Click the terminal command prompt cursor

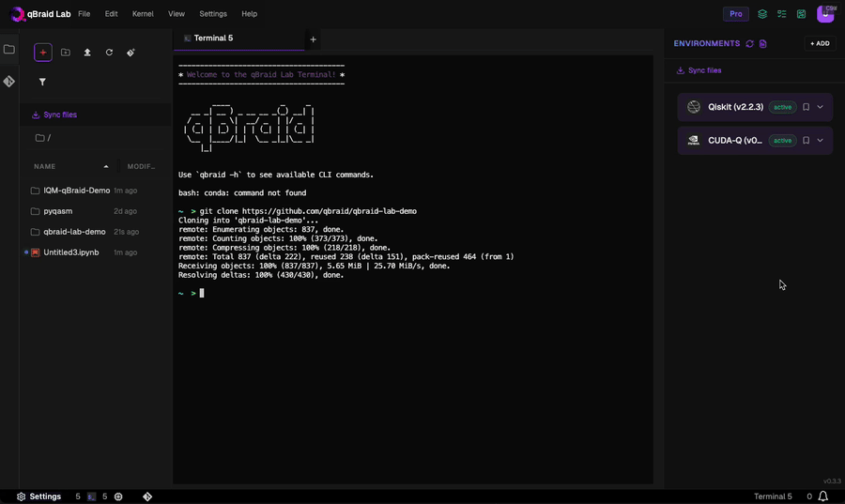click(x=202, y=293)
